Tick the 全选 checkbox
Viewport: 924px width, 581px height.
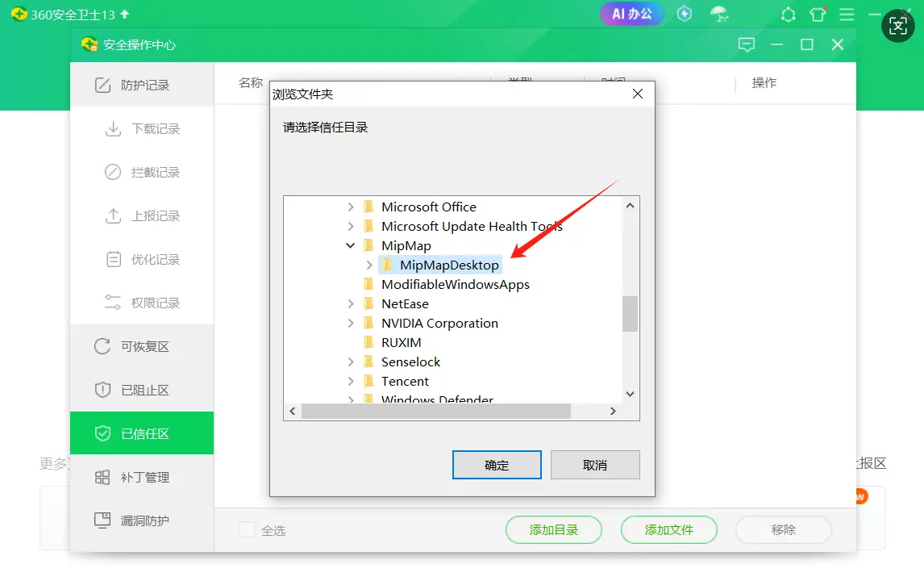coord(247,530)
